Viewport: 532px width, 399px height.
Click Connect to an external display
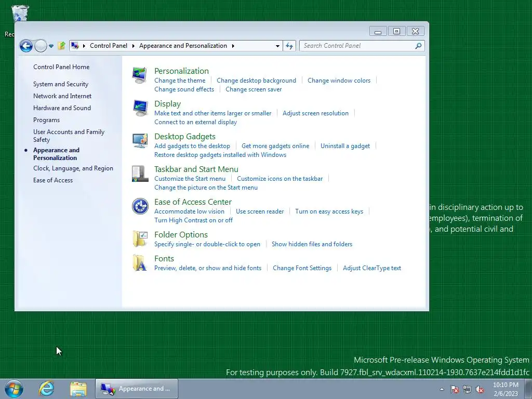coord(196,122)
